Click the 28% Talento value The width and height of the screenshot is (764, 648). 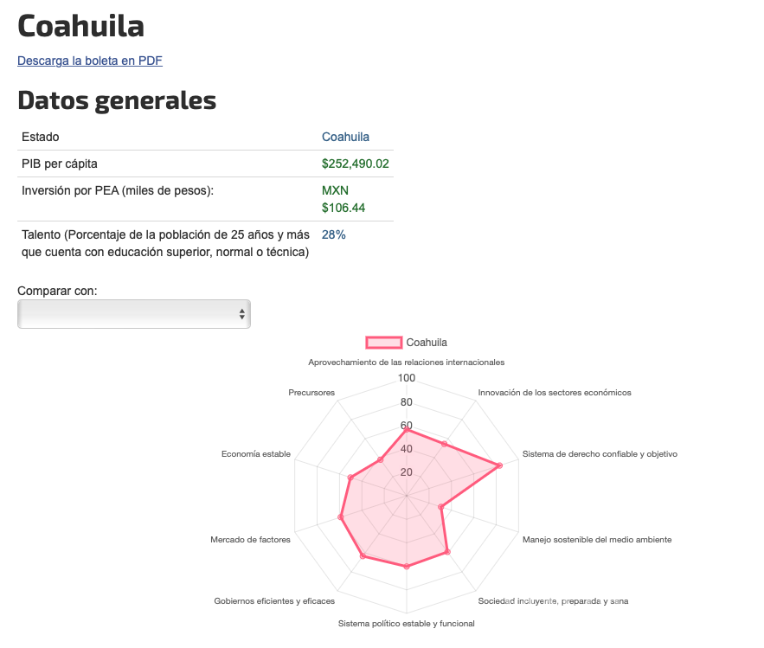pyautogui.click(x=333, y=235)
